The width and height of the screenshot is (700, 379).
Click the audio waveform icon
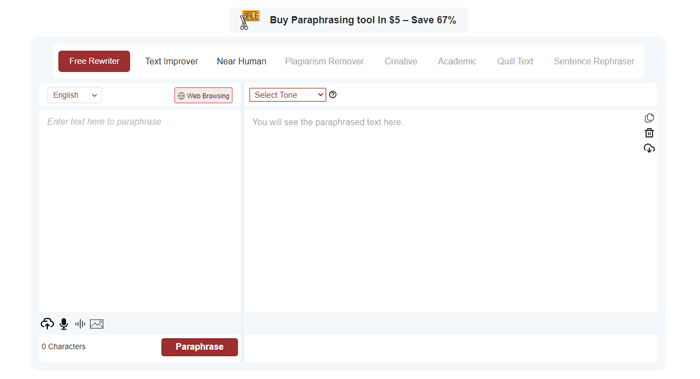tap(80, 324)
